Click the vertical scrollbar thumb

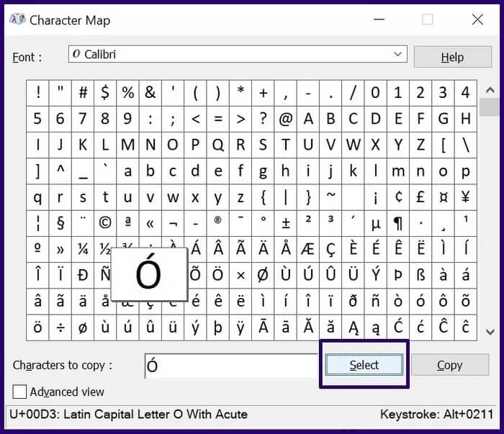(x=489, y=107)
